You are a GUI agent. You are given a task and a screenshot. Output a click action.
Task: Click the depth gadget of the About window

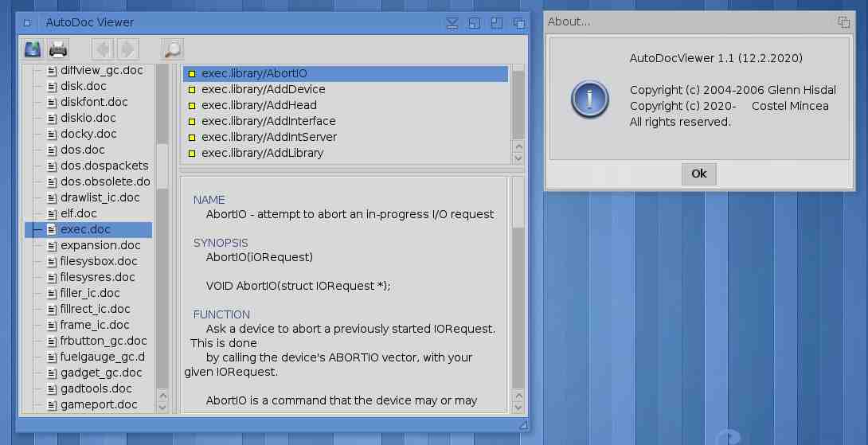pyautogui.click(x=844, y=22)
